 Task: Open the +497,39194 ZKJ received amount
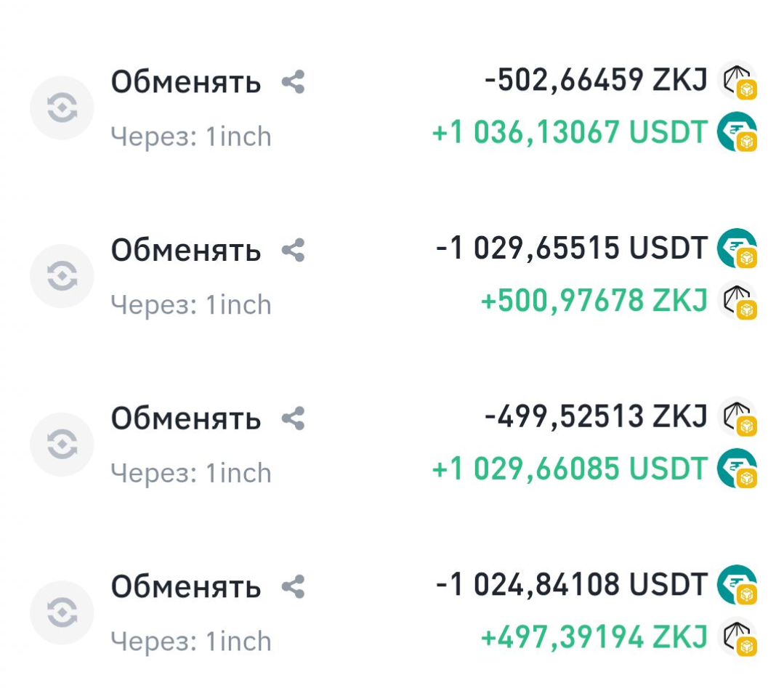coord(594,637)
